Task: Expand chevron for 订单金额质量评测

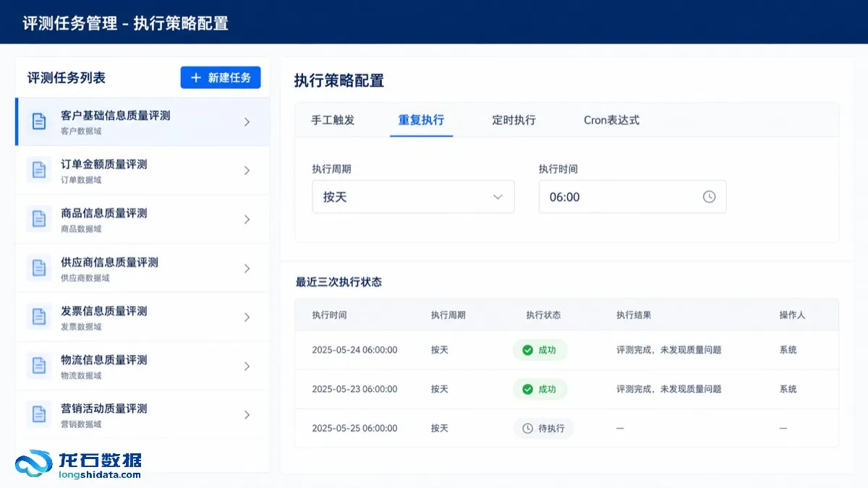Action: (x=247, y=171)
